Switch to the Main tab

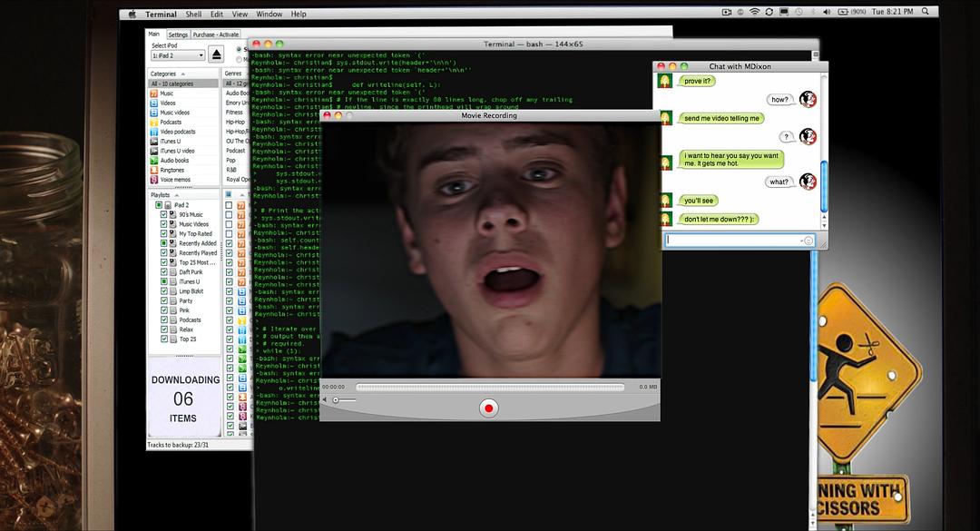pos(154,34)
